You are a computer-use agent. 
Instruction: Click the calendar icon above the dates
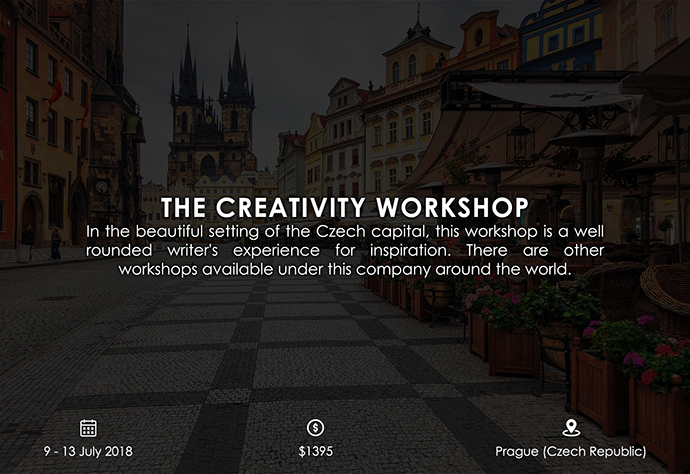tap(89, 428)
